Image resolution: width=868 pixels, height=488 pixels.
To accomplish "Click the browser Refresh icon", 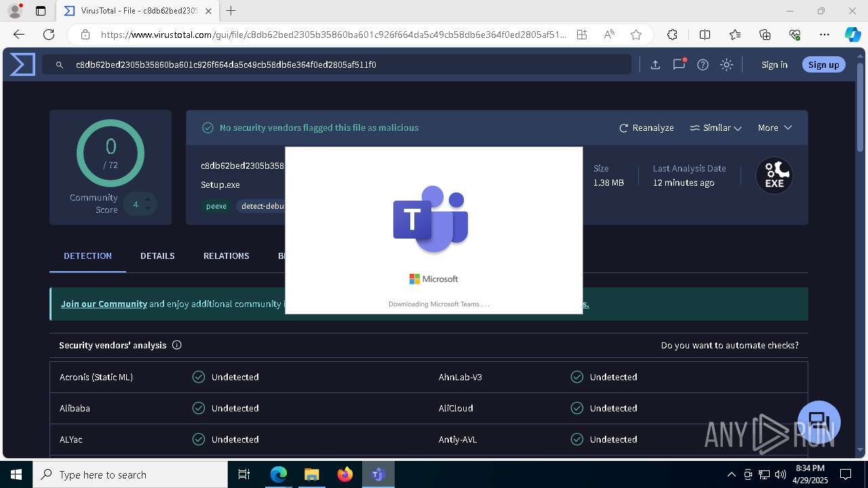I will click(x=49, y=35).
